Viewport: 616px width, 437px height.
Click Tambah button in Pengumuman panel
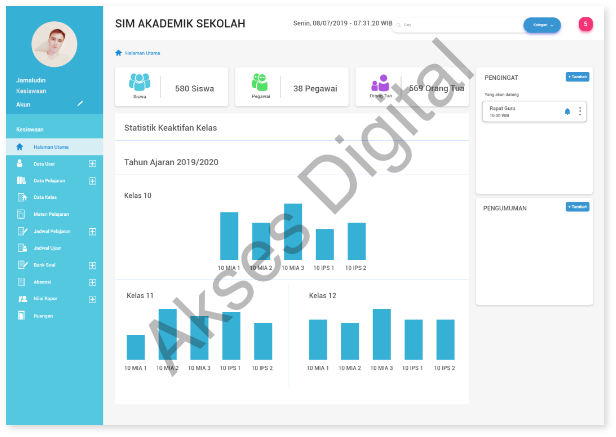(578, 207)
